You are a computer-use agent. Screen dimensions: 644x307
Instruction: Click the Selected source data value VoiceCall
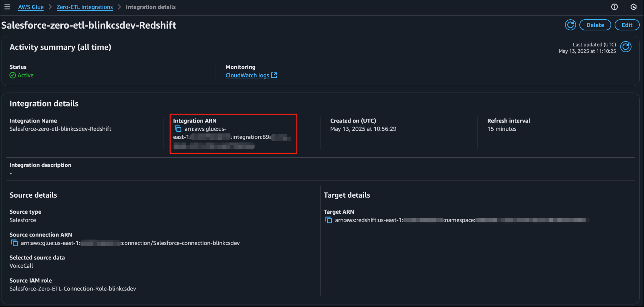[21, 266]
